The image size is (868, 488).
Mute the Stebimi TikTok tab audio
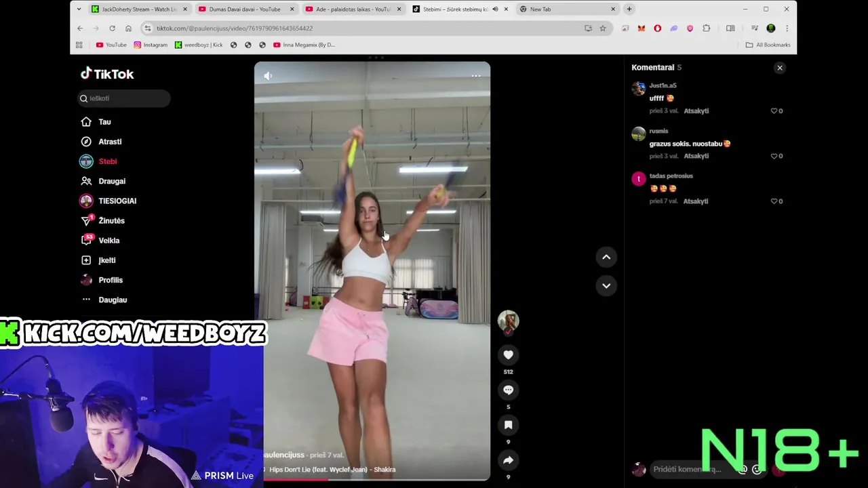click(x=495, y=9)
